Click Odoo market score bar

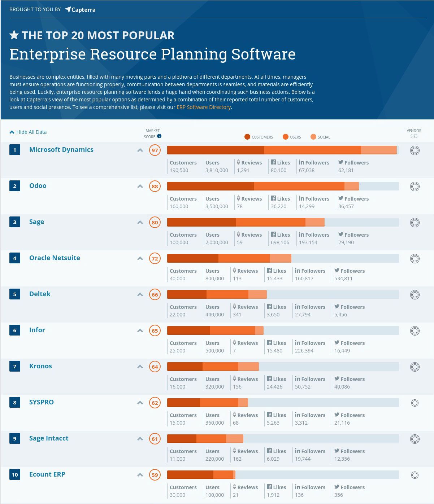pyautogui.click(x=283, y=187)
